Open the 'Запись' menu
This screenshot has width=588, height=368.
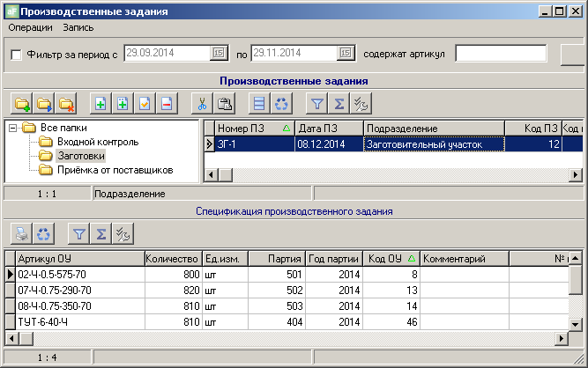[x=78, y=28]
